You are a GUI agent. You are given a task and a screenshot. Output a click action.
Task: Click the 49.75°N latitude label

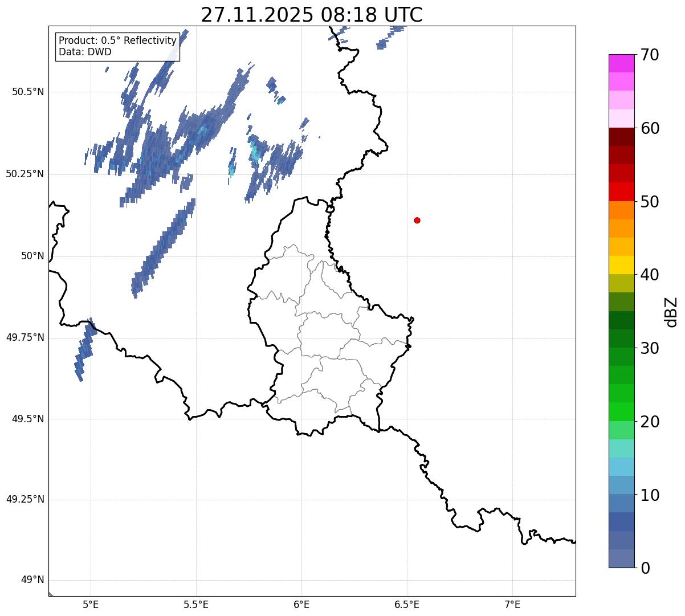click(x=25, y=337)
